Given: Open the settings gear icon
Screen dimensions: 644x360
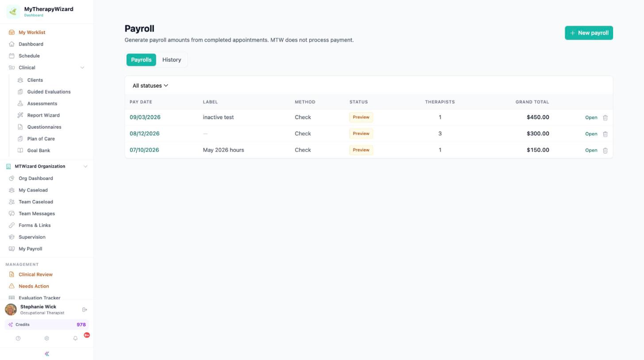Looking at the screenshot, I should pyautogui.click(x=46, y=338).
